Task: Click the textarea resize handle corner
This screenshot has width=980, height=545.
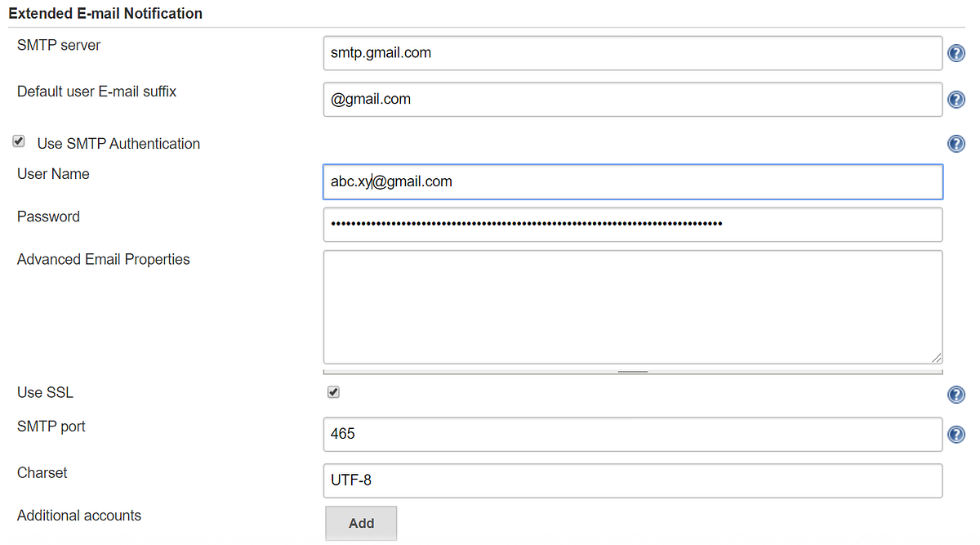Action: (938, 357)
